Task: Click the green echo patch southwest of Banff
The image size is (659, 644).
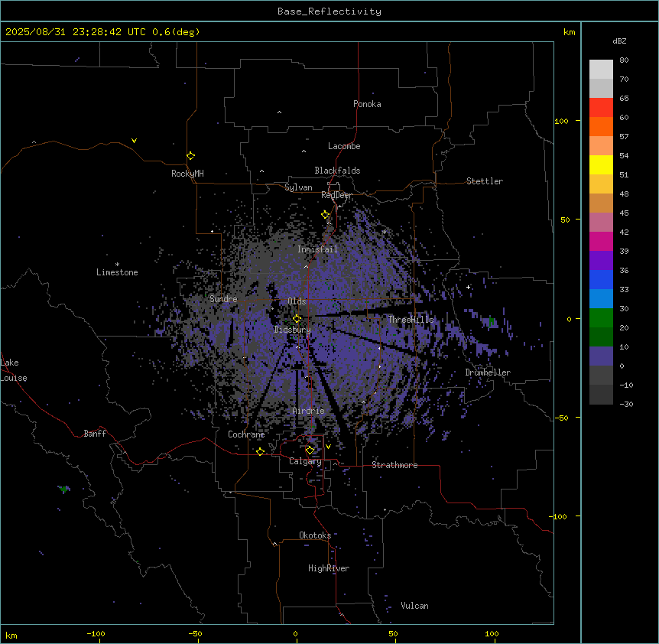Action: 63,489
